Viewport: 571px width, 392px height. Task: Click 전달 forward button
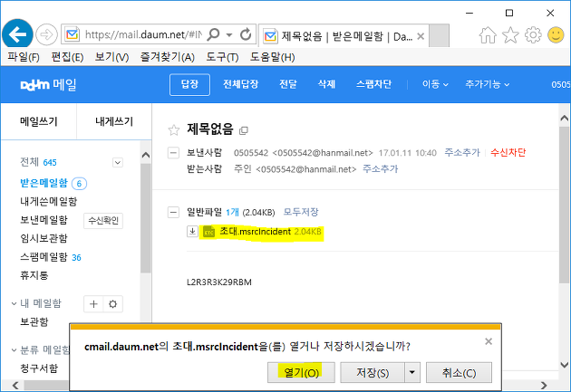[x=288, y=84]
